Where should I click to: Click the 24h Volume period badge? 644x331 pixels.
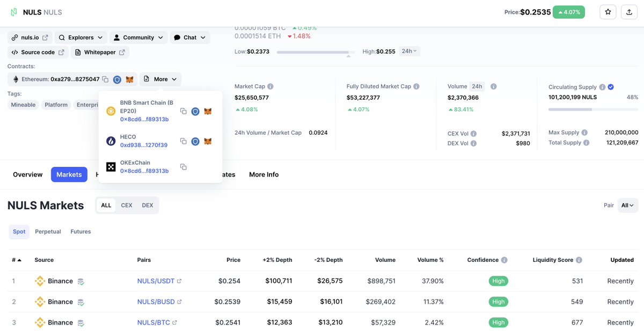point(477,86)
